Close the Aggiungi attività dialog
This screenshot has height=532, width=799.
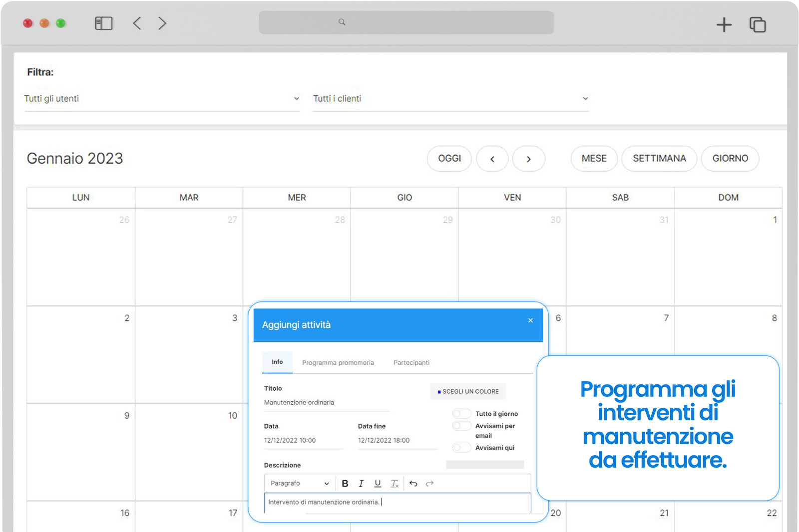click(530, 320)
